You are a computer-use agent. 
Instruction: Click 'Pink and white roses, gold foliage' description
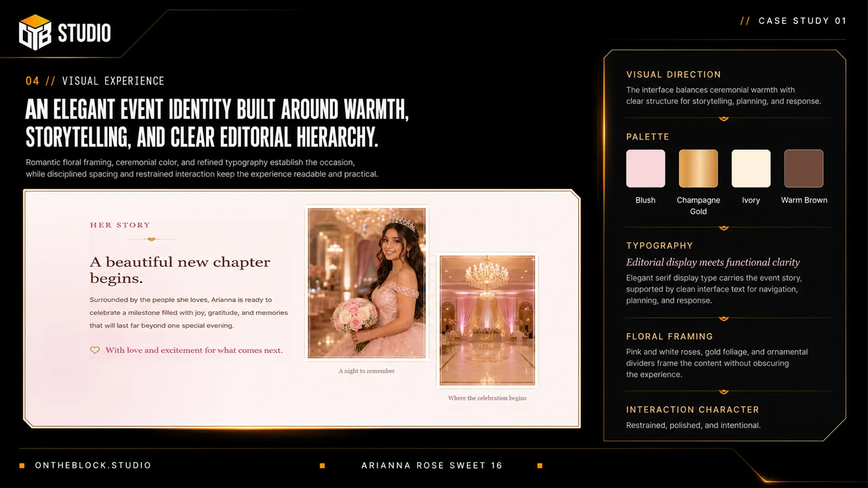click(717, 363)
